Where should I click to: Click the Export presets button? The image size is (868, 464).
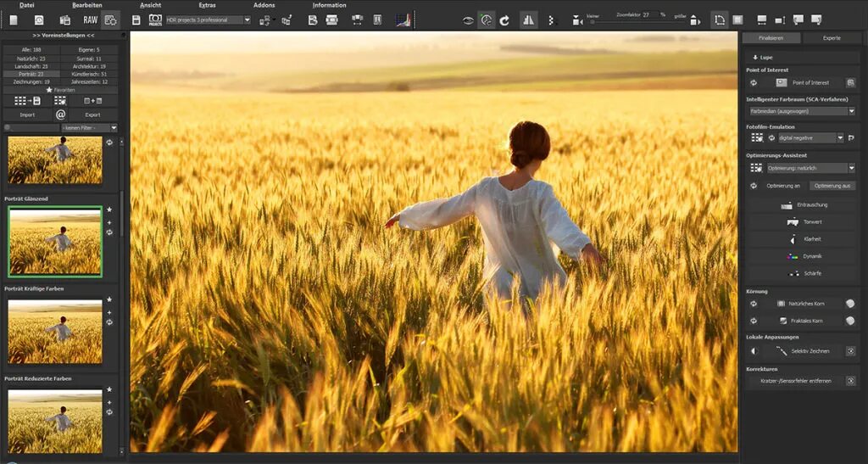[x=92, y=115]
